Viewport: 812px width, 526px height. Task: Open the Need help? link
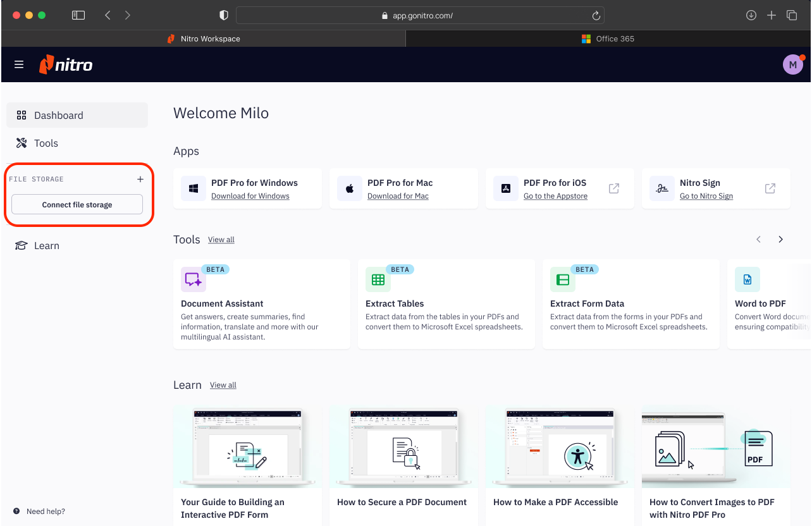coord(46,511)
